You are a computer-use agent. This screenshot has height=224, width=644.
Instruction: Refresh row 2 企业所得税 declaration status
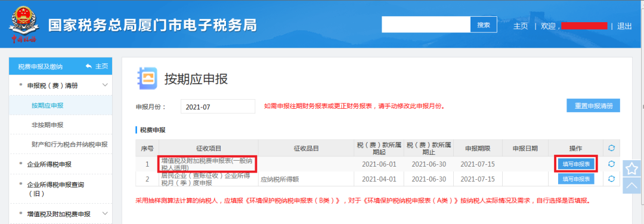pyautogui.click(x=611, y=178)
